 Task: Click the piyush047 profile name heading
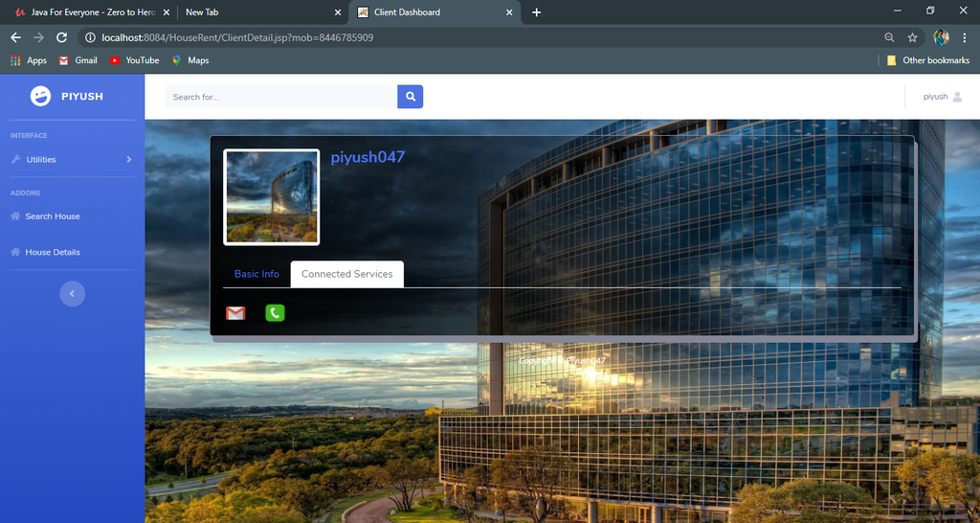click(367, 157)
